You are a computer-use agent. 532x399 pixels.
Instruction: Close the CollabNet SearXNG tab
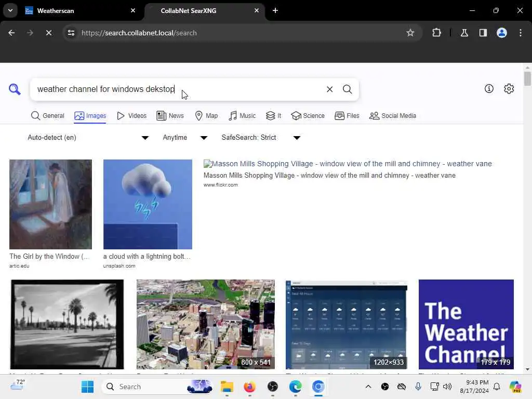(x=257, y=10)
